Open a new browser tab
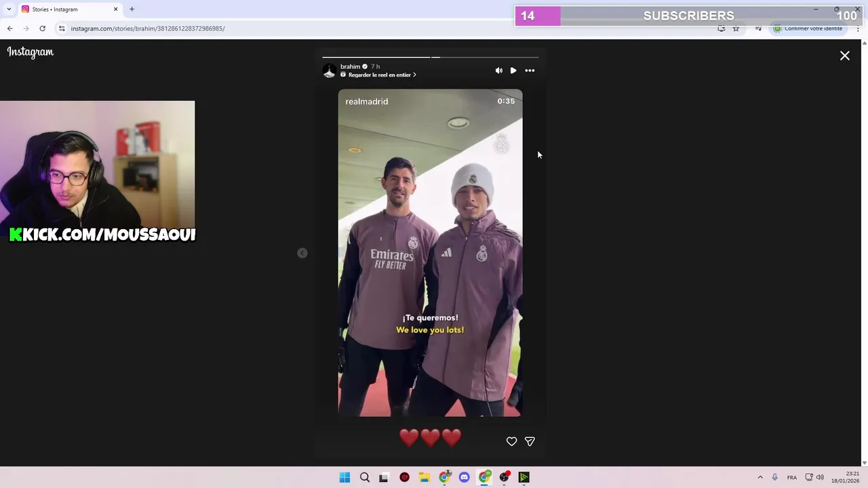The image size is (868, 488). [132, 9]
